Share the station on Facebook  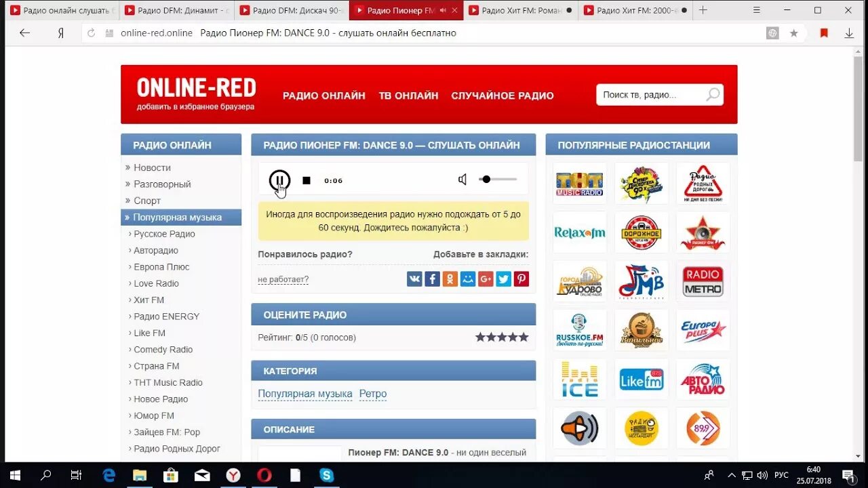(x=432, y=279)
